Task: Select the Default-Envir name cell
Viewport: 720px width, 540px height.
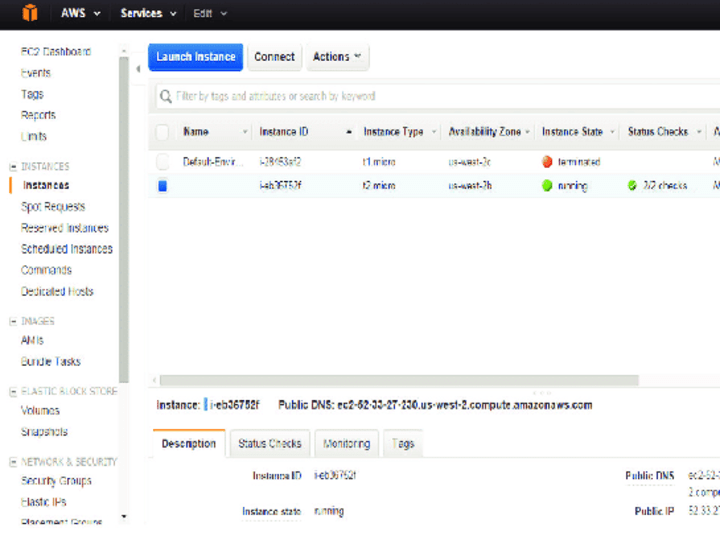Action: point(213,162)
